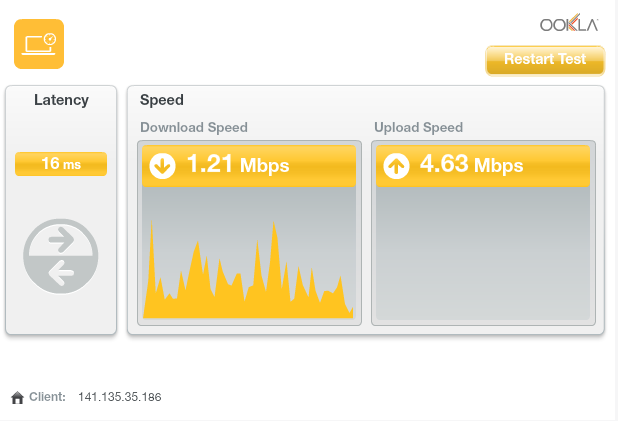The width and height of the screenshot is (618, 421).
Task: Click the yellow download speed graph
Action: pos(248,285)
